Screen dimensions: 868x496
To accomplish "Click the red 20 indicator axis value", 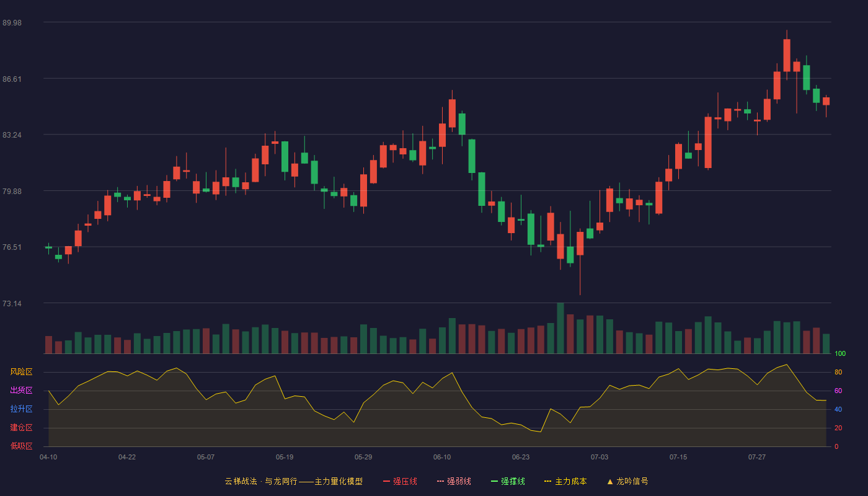I will [x=838, y=428].
